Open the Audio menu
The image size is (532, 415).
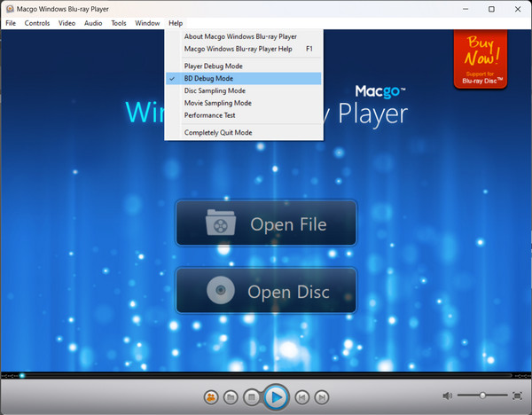pos(93,23)
